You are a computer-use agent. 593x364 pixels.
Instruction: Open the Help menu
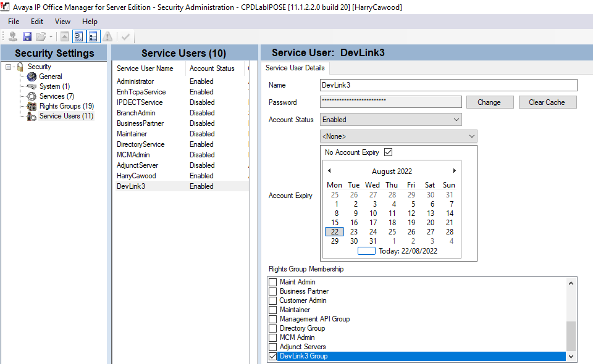click(x=90, y=22)
